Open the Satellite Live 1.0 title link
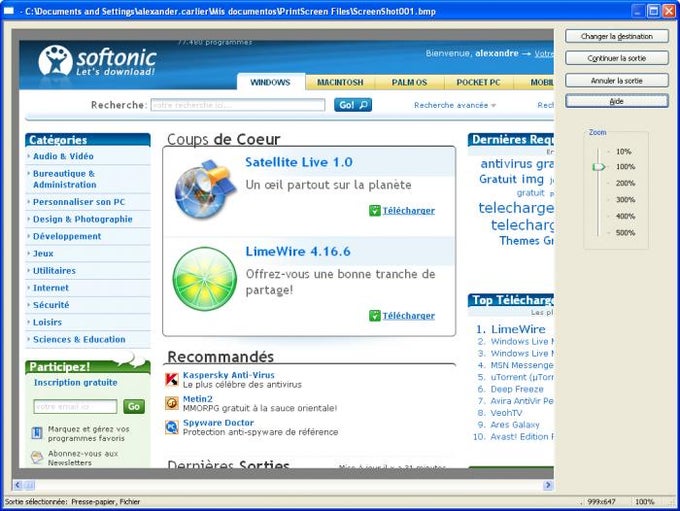680x511 pixels. tap(299, 162)
